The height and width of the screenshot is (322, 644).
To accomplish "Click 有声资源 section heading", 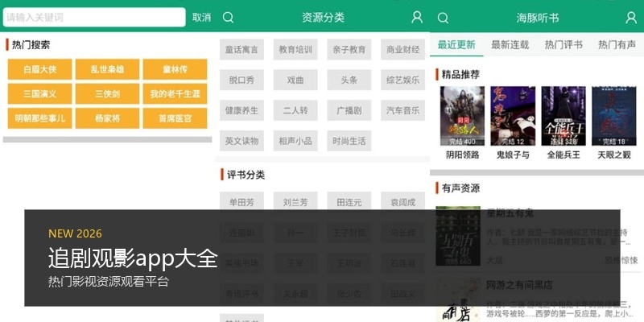I will pos(460,188).
